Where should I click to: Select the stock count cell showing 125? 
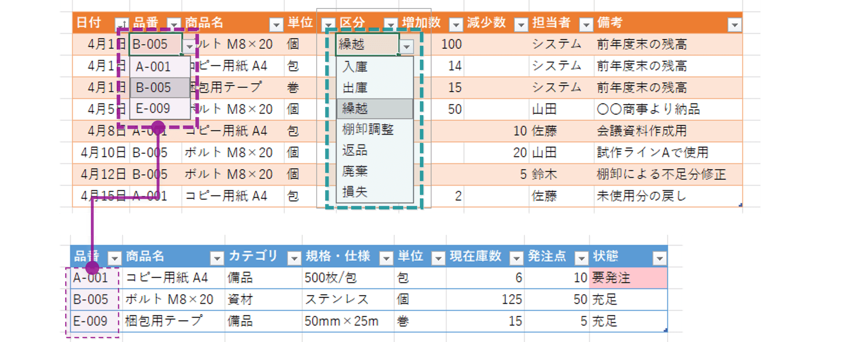(x=485, y=300)
